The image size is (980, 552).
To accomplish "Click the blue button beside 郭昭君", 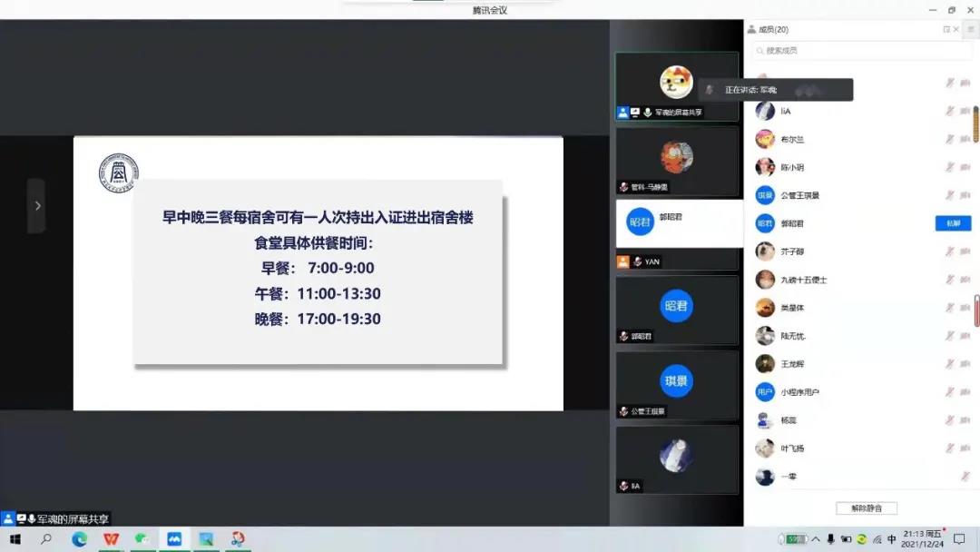I will tap(953, 223).
